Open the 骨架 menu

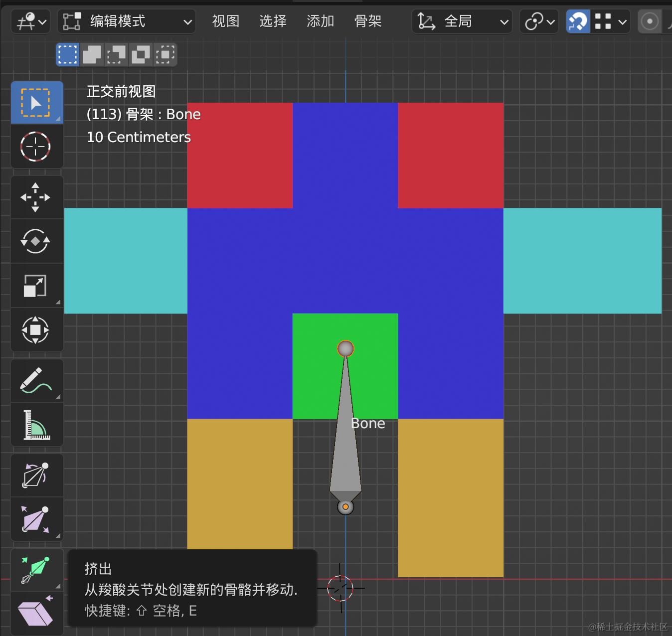pos(368,21)
